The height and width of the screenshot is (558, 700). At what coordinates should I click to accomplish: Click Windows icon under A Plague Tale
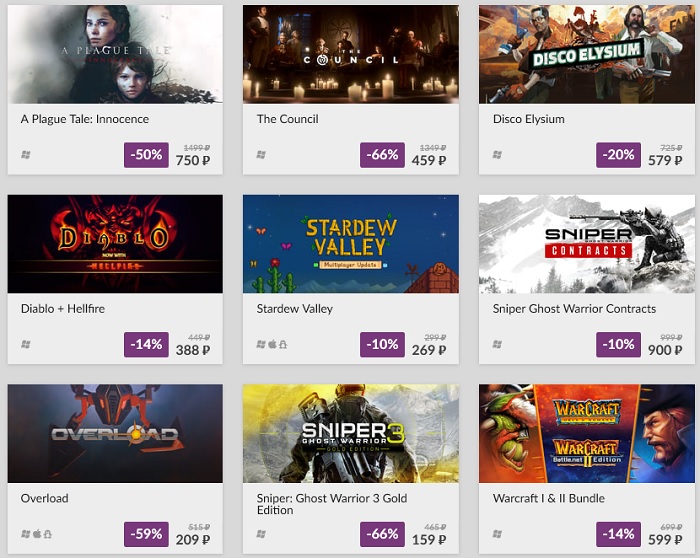[26, 155]
